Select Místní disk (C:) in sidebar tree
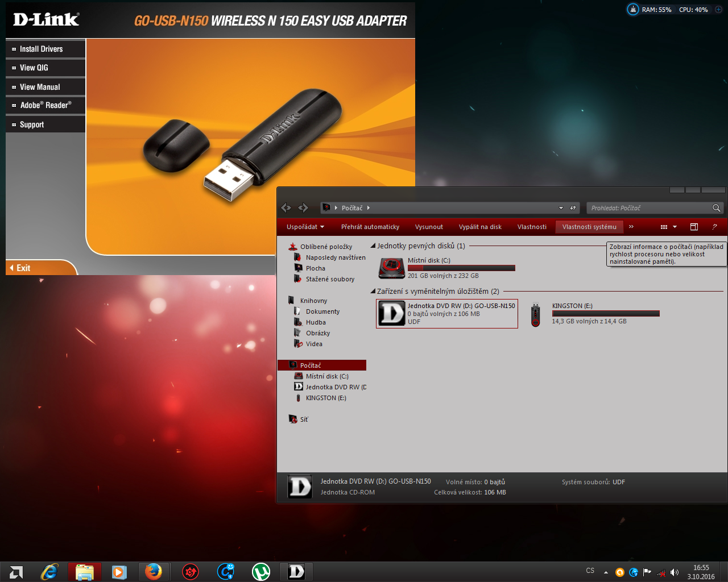 327,376
